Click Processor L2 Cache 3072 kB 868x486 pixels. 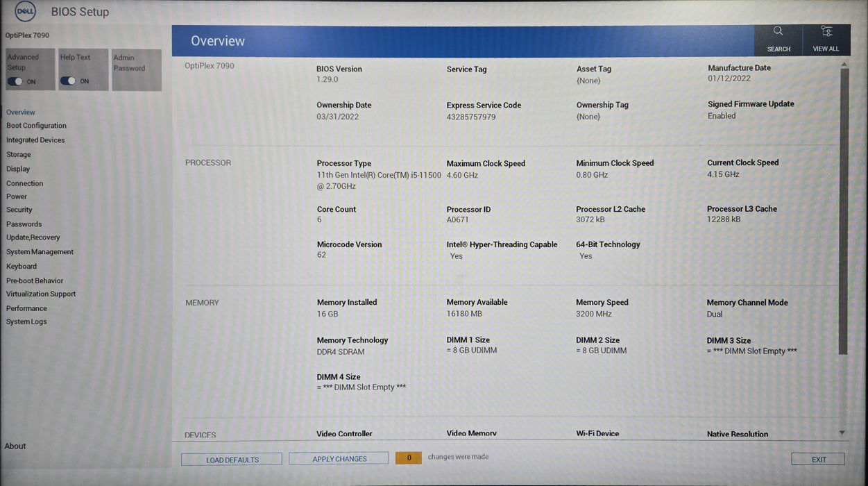[590, 219]
